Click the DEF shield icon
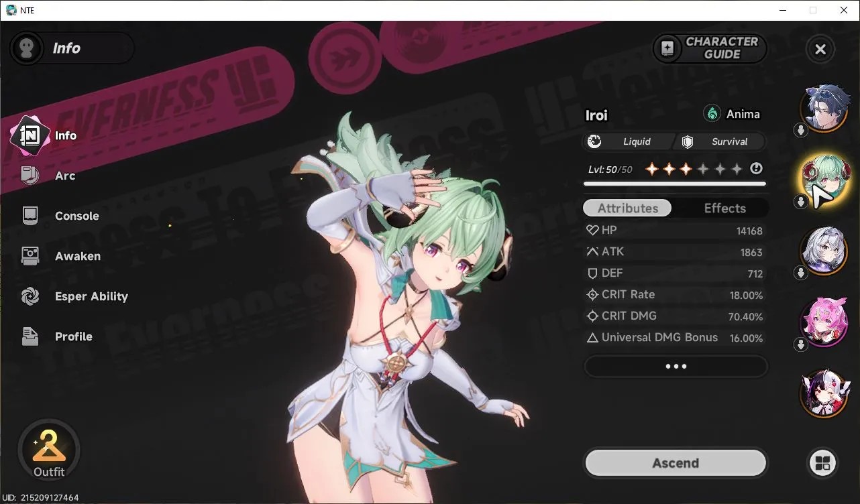This screenshot has height=504, width=860. pos(592,273)
